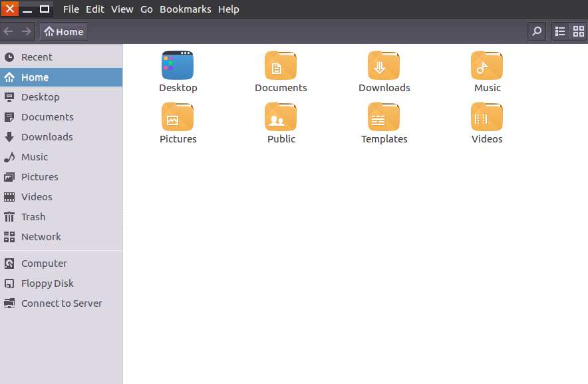This screenshot has height=384, width=588.
Task: Open the Videos folder thumbnail
Action: [x=487, y=117]
